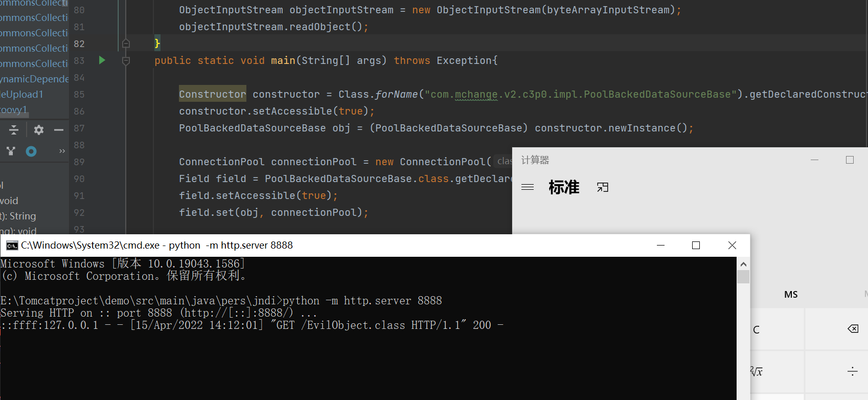Toggle the blue circle filter icon in Structure toolbar

tap(31, 151)
